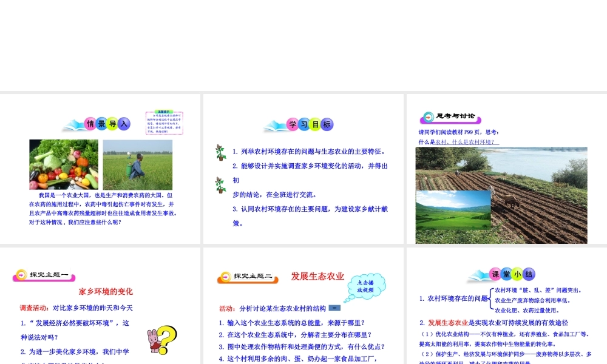Click question 分解者主要分布在哪里
The image size is (607, 364).
(295, 335)
